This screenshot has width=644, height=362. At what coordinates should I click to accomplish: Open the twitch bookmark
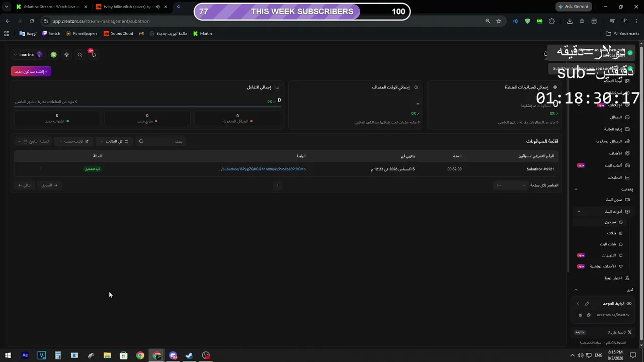click(x=51, y=34)
